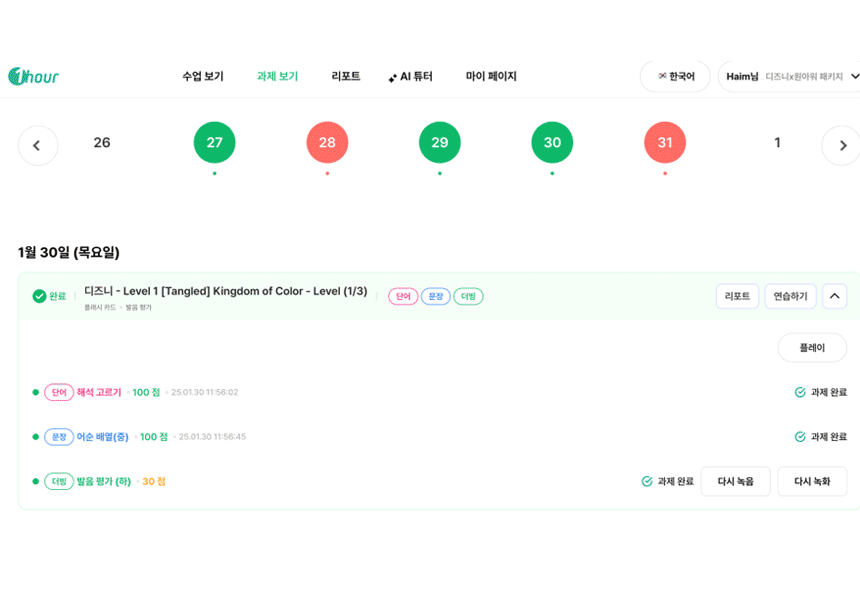Click the AI 튜터 sparkle icon
This screenshot has width=860, height=609.
pos(392,78)
